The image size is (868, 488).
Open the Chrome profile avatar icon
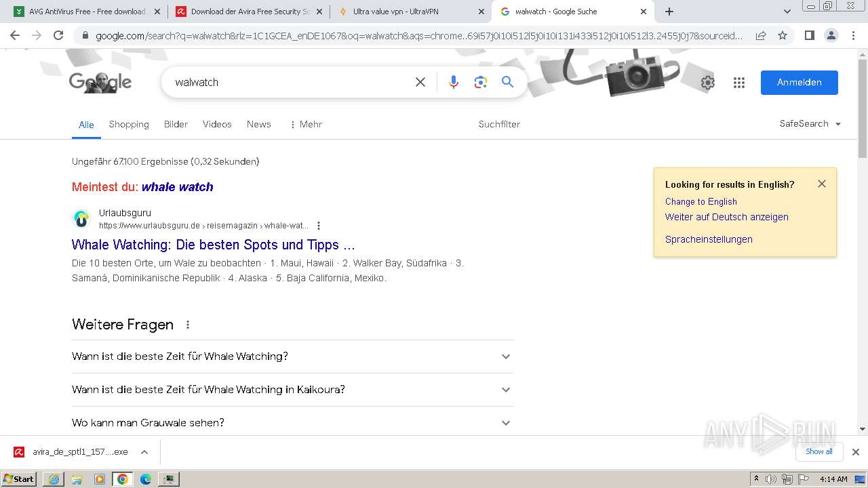831,35
